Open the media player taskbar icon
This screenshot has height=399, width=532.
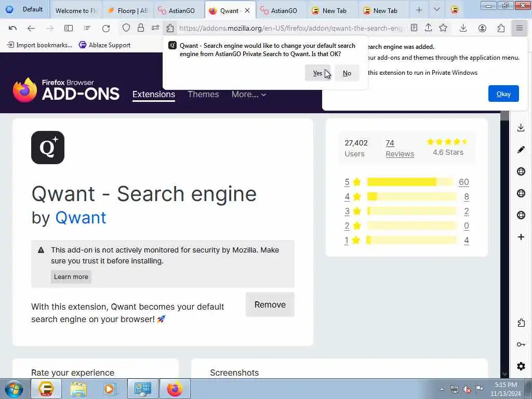click(x=109, y=389)
